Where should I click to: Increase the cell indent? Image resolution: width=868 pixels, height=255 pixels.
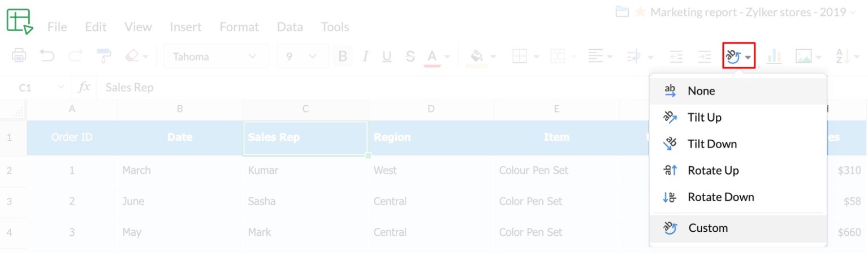click(x=704, y=57)
